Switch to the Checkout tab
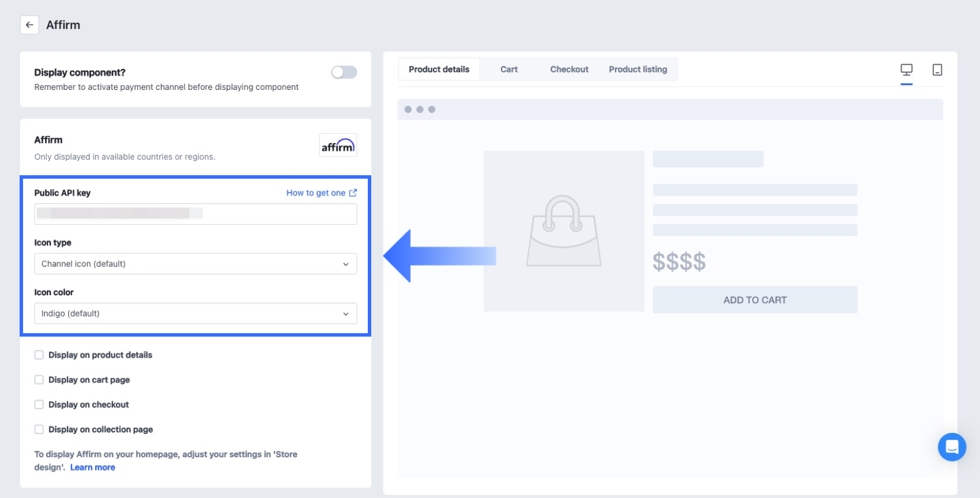Viewport: 980px width, 498px height. [569, 69]
